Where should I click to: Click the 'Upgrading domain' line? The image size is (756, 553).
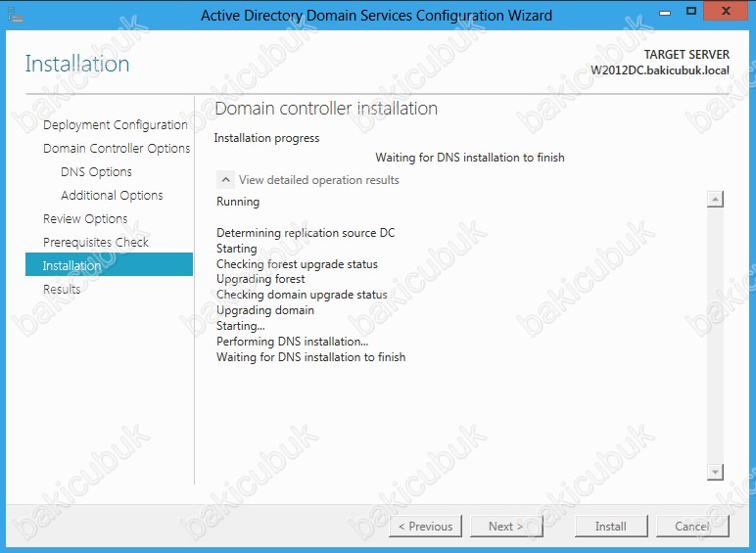click(265, 310)
